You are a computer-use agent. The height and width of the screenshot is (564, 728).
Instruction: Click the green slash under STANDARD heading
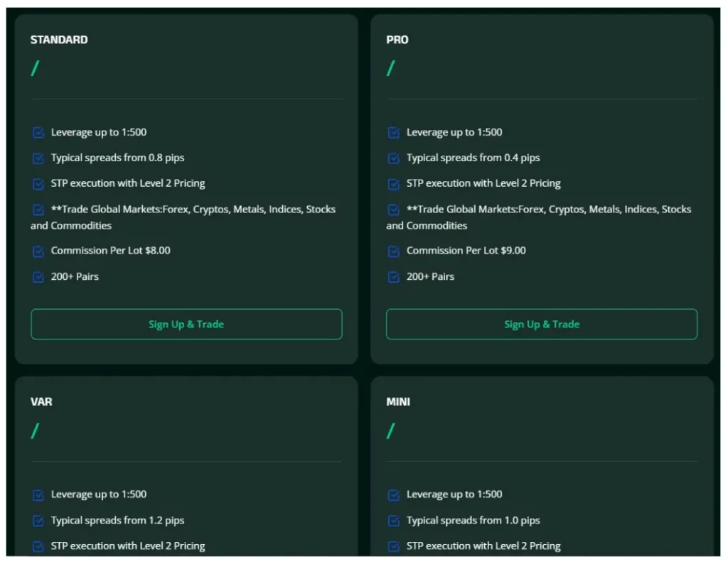(35, 68)
